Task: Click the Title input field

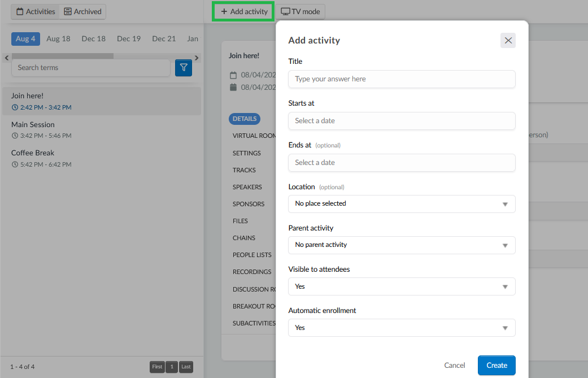Action: 402,79
